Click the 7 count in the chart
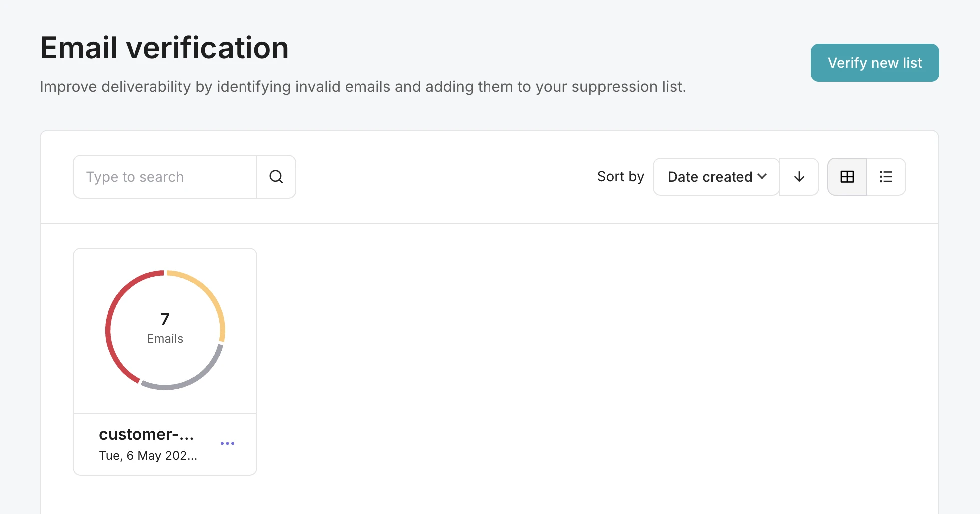The image size is (980, 514). point(165,319)
